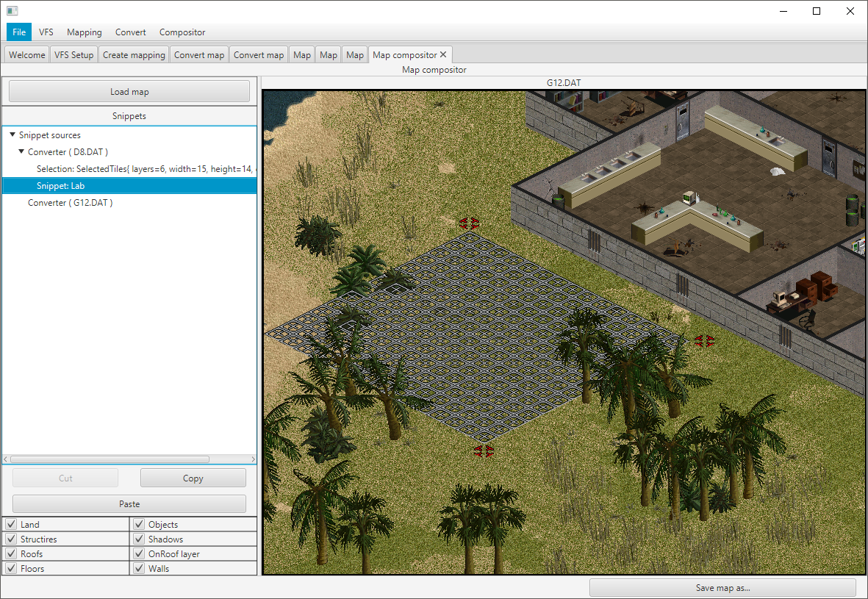Close the Map compositor tab
868x599 pixels.
(x=443, y=54)
